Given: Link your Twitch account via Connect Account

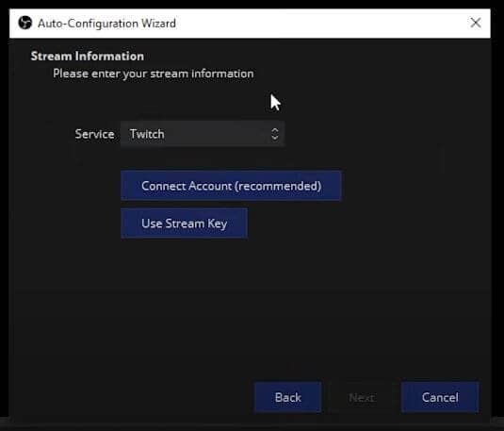Looking at the screenshot, I should tap(231, 186).
